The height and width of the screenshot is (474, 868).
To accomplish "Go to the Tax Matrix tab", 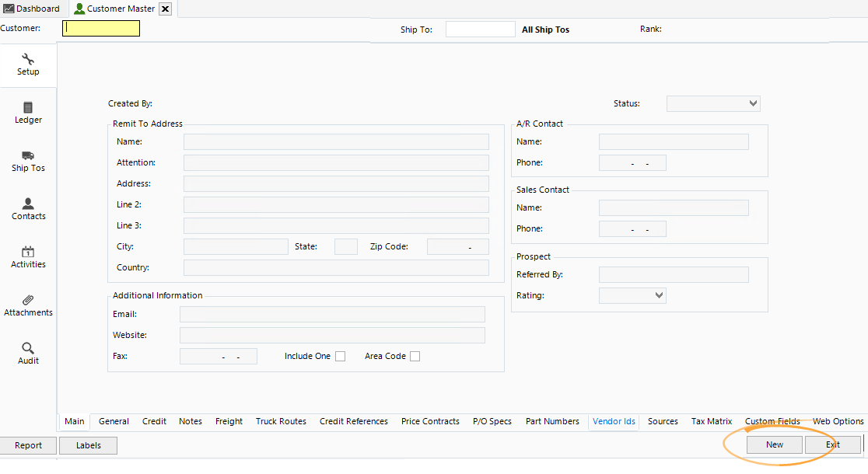I will pos(711,421).
